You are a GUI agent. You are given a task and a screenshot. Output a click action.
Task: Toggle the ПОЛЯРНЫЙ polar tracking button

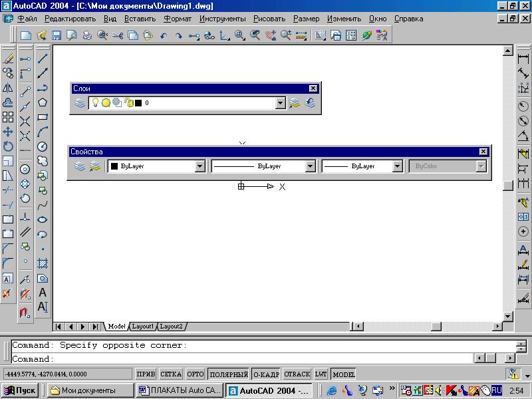(229, 374)
